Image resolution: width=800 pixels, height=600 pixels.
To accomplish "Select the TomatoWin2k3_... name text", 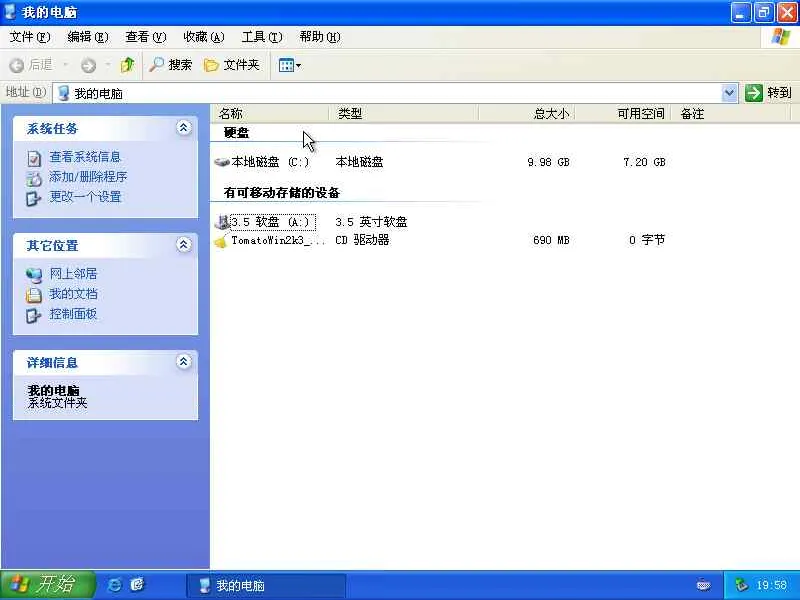I will click(278, 240).
